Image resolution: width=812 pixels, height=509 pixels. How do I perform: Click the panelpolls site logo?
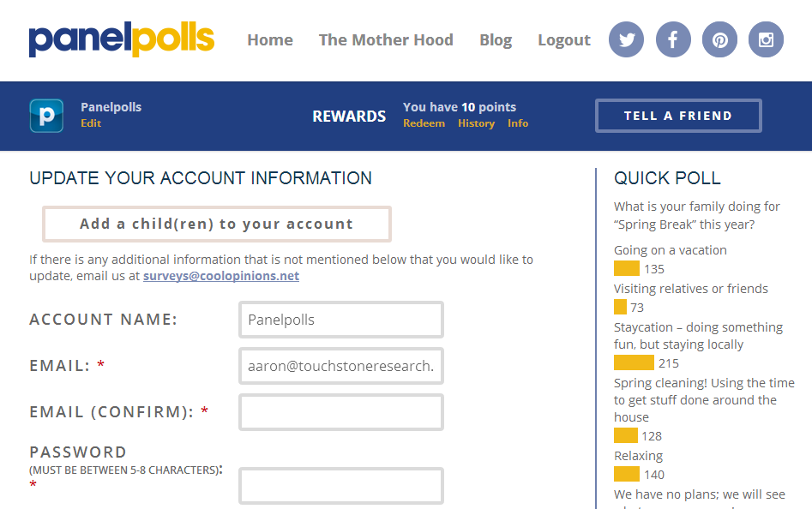point(122,39)
